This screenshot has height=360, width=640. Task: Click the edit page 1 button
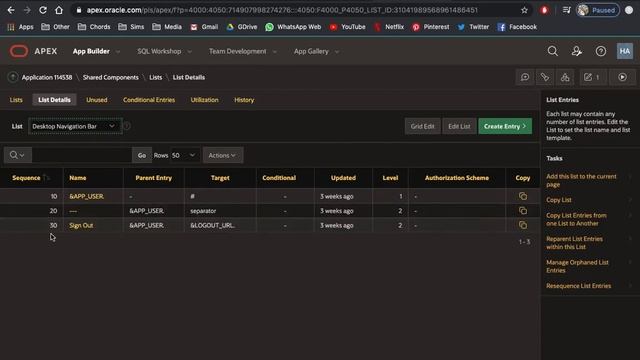(x=592, y=77)
